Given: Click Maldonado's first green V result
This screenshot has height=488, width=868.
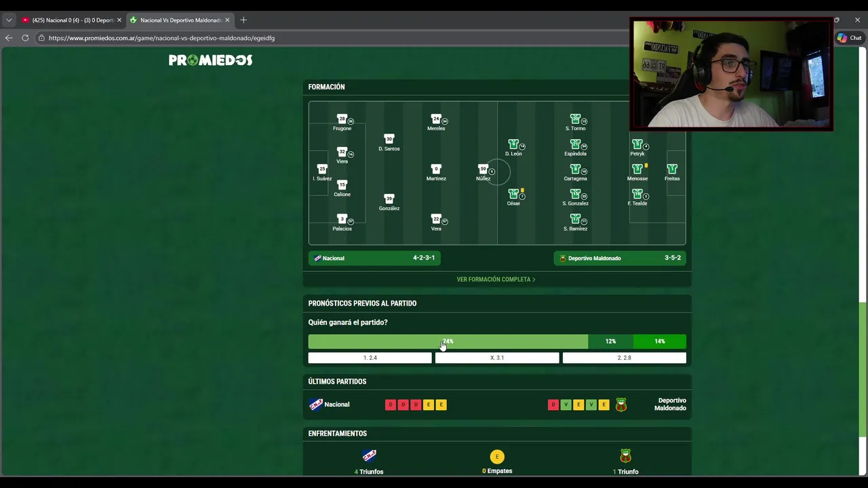Looking at the screenshot, I should [x=566, y=405].
